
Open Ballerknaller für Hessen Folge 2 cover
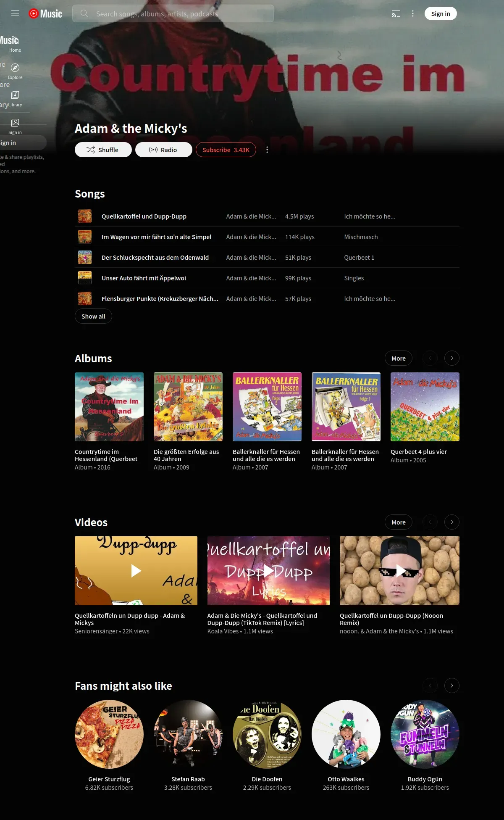[267, 407]
